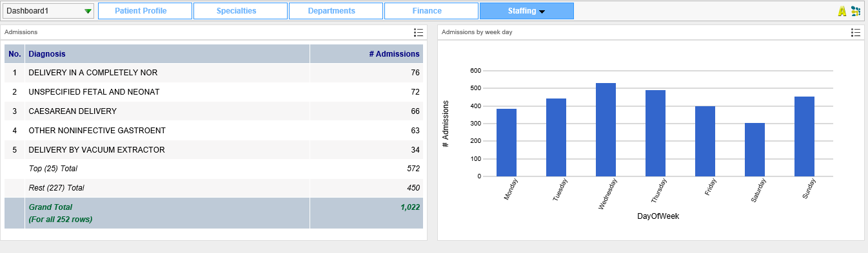Image resolution: width=868 pixels, height=253 pixels.
Task: Open the Departments tab
Action: coord(336,11)
